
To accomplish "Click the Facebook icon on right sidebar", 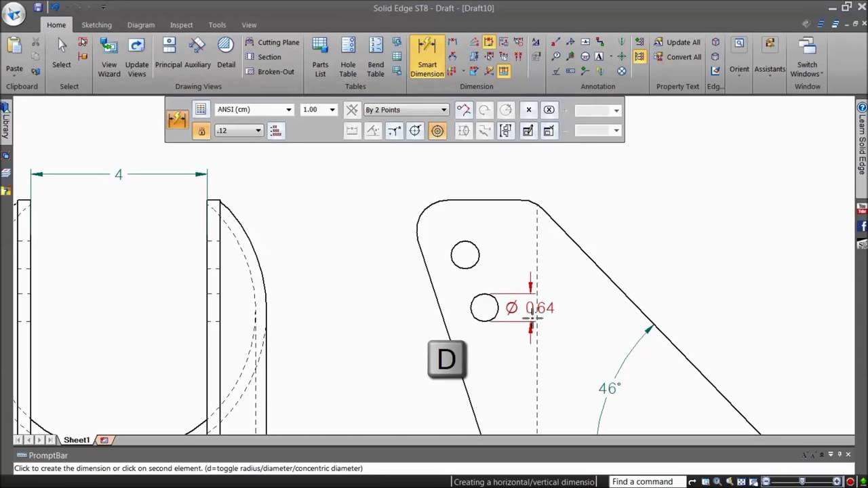I will pos(862,226).
